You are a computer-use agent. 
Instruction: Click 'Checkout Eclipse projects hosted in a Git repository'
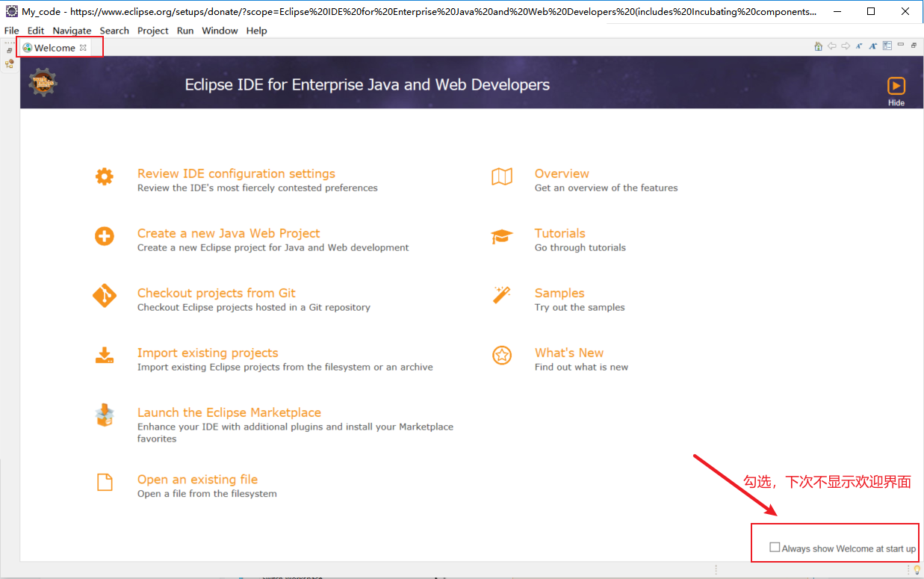[x=254, y=308]
